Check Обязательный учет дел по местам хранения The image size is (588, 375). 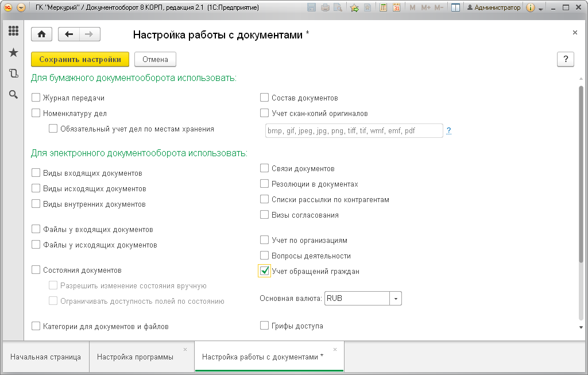click(53, 129)
